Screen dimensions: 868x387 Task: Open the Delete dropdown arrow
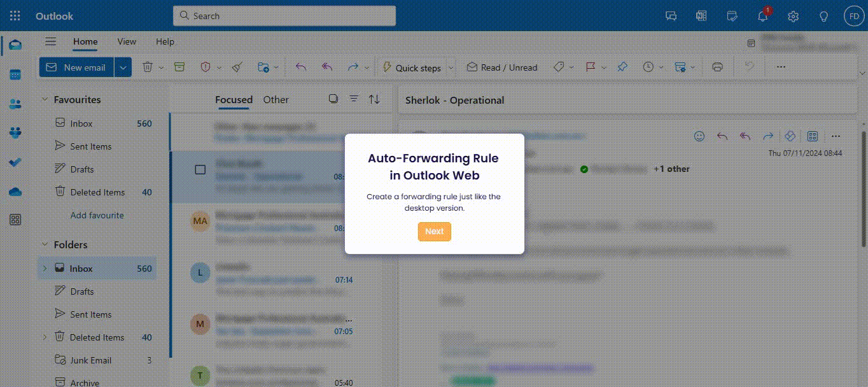coord(162,67)
